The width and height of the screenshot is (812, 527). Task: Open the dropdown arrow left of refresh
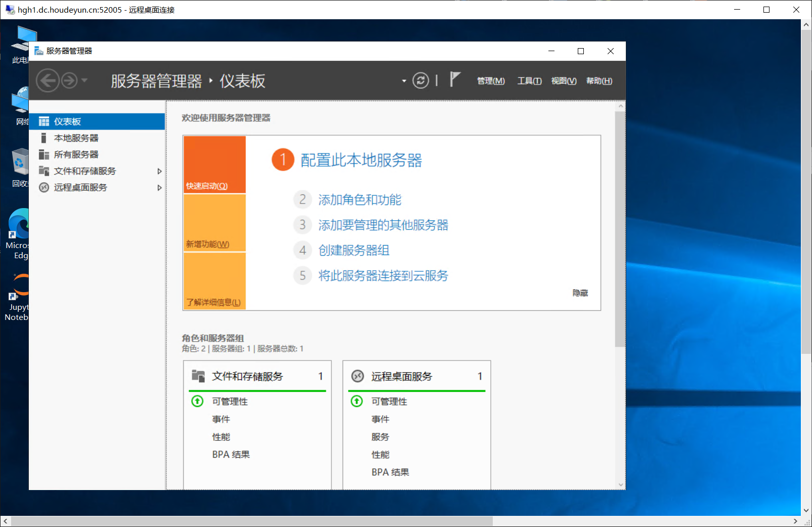pos(404,81)
